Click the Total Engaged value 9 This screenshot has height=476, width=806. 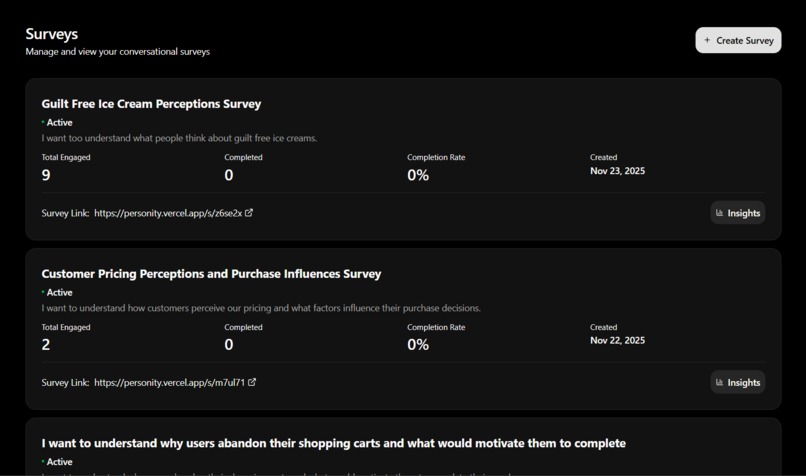[x=46, y=175]
